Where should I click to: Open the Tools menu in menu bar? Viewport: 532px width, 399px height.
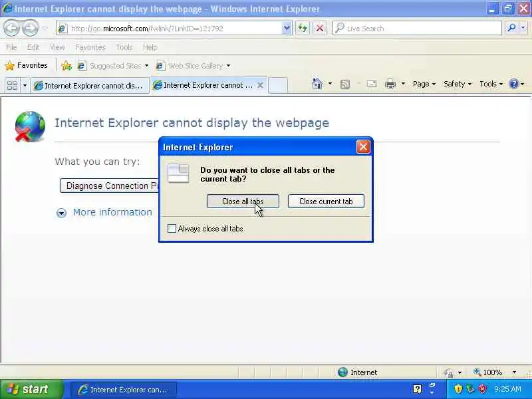click(124, 47)
